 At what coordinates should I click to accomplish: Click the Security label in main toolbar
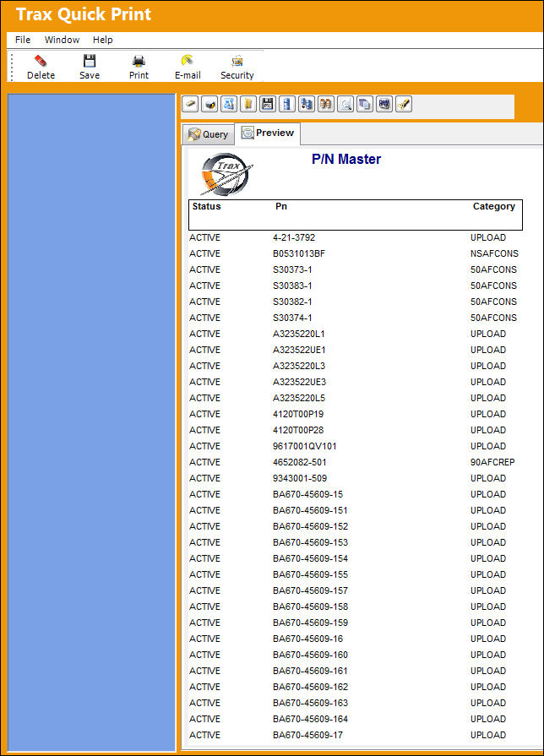tap(237, 75)
